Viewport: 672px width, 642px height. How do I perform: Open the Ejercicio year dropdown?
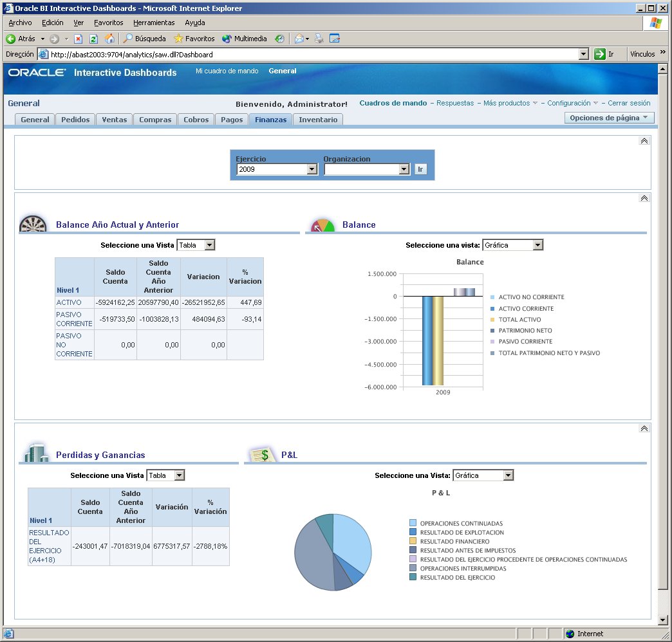[312, 170]
